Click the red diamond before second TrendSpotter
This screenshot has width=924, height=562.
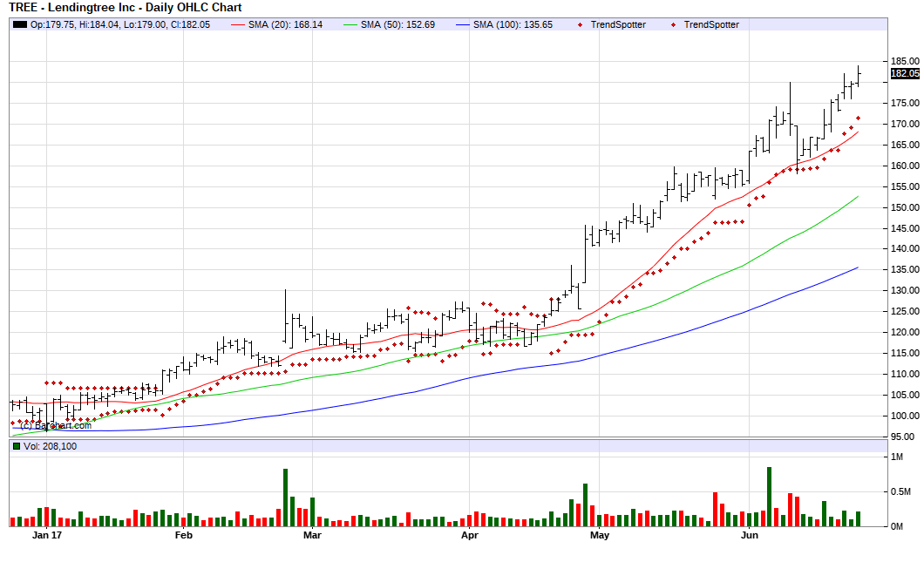674,24
